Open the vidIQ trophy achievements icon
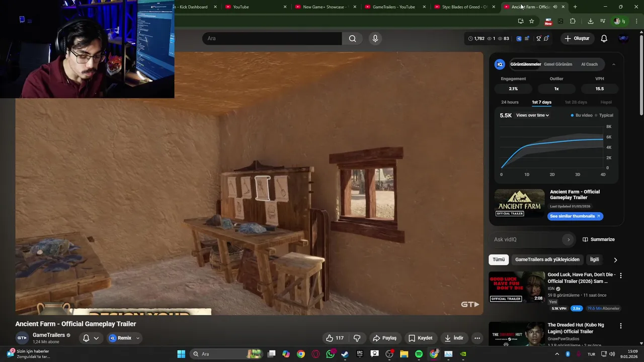The height and width of the screenshot is (362, 644). pos(538,38)
